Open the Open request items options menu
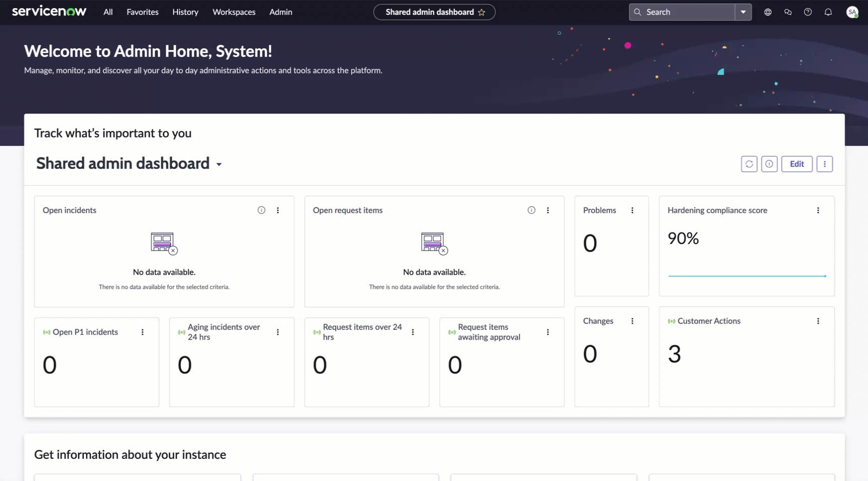This screenshot has width=868, height=481. 548,210
